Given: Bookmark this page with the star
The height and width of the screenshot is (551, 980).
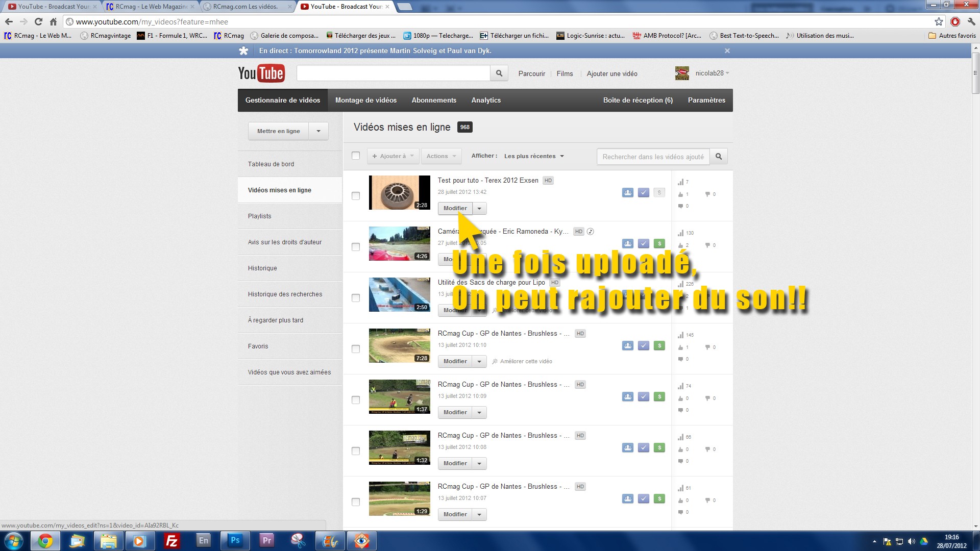Looking at the screenshot, I should click(939, 21).
